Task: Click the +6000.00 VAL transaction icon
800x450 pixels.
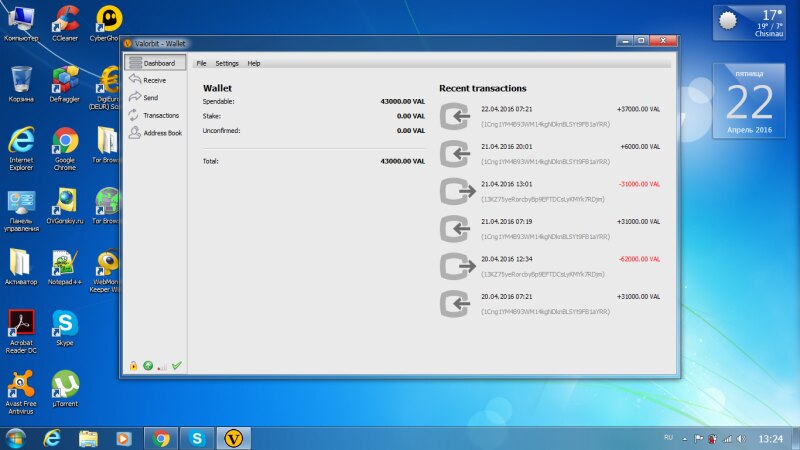Action: [x=456, y=154]
